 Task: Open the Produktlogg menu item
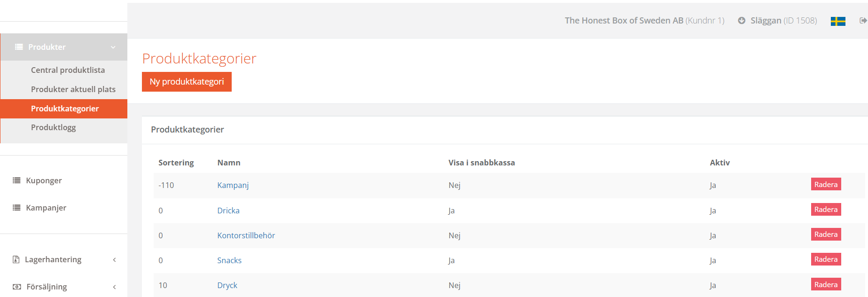pyautogui.click(x=53, y=127)
